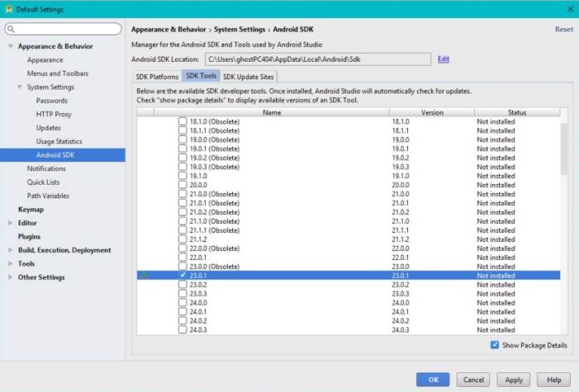Collapse the Appearance & Behavior section

click(11, 47)
